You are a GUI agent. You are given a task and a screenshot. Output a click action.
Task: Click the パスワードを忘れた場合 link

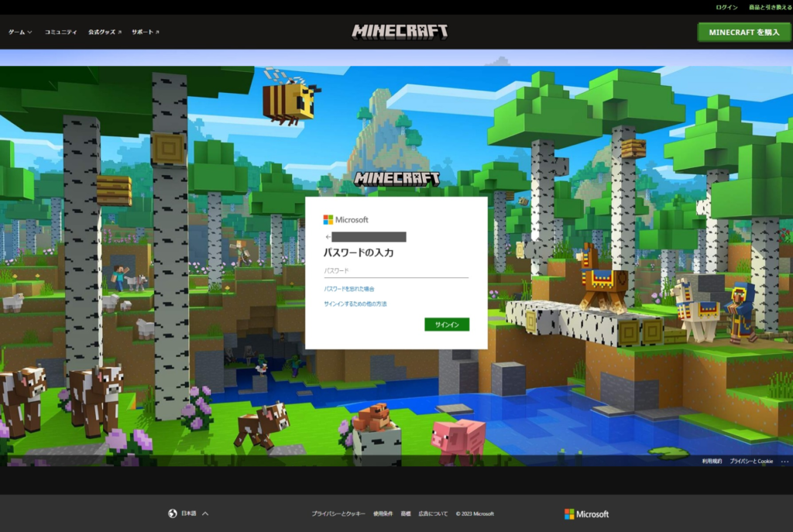349,289
